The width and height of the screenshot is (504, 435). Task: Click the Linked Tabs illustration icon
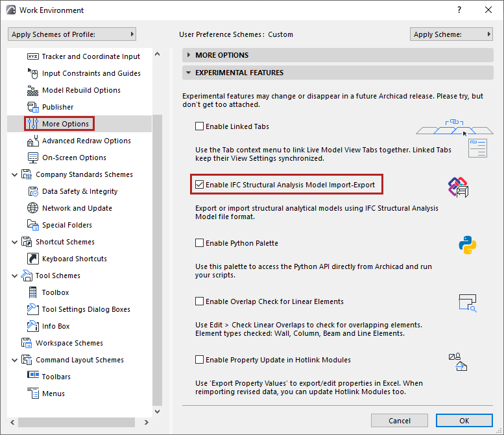tap(455, 138)
